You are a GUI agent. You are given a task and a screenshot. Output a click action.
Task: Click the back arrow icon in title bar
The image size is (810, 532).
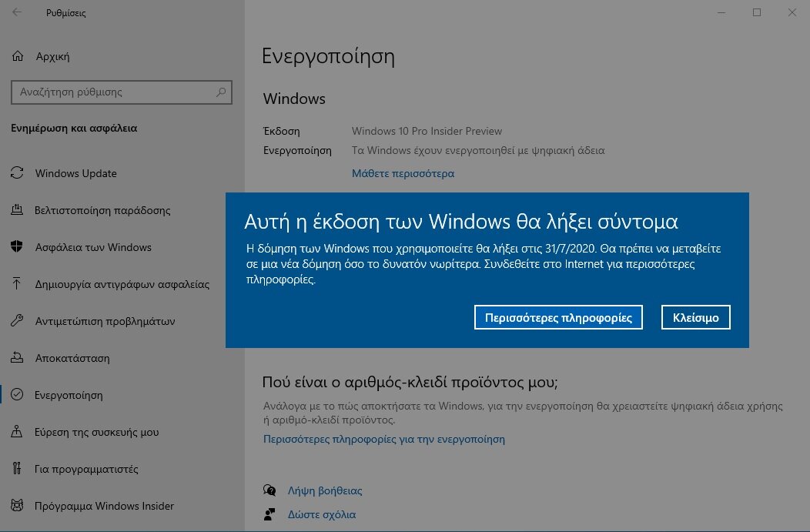point(17,13)
